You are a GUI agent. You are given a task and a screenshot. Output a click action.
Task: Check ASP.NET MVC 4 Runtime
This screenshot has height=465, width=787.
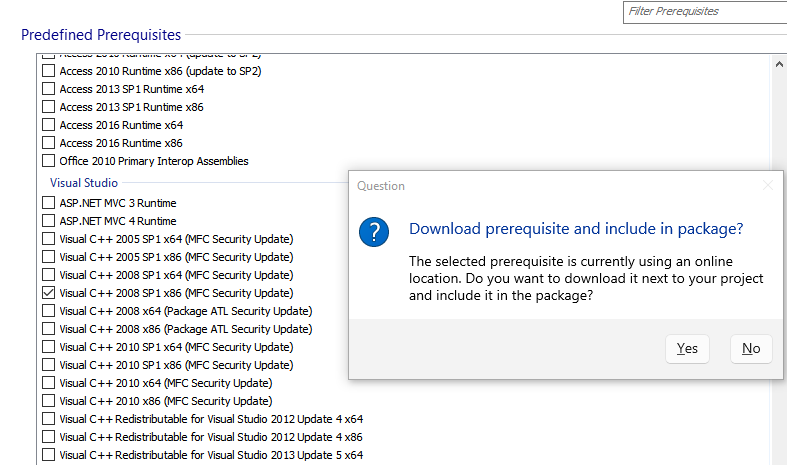(49, 221)
